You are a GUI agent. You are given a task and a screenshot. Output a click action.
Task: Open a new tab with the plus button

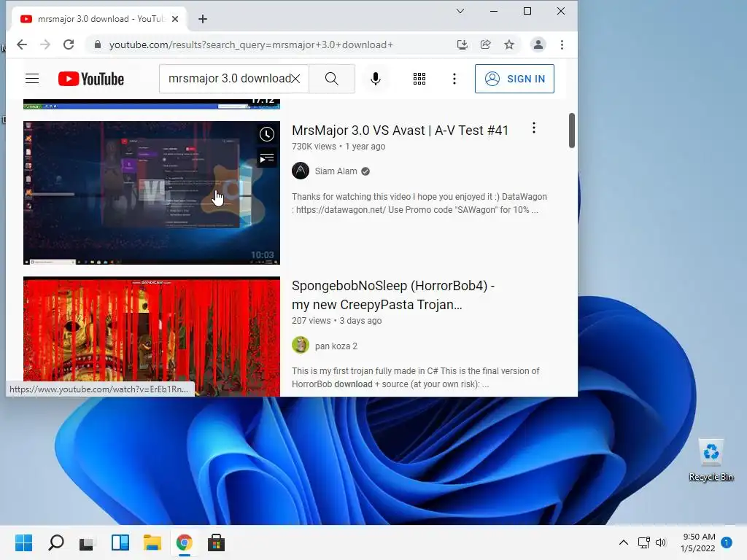point(203,19)
